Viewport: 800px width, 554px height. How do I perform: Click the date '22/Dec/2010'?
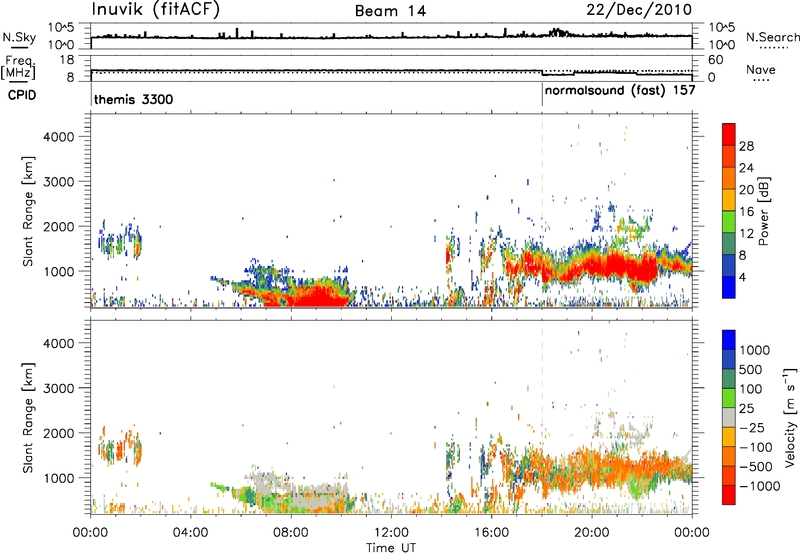[x=639, y=10]
